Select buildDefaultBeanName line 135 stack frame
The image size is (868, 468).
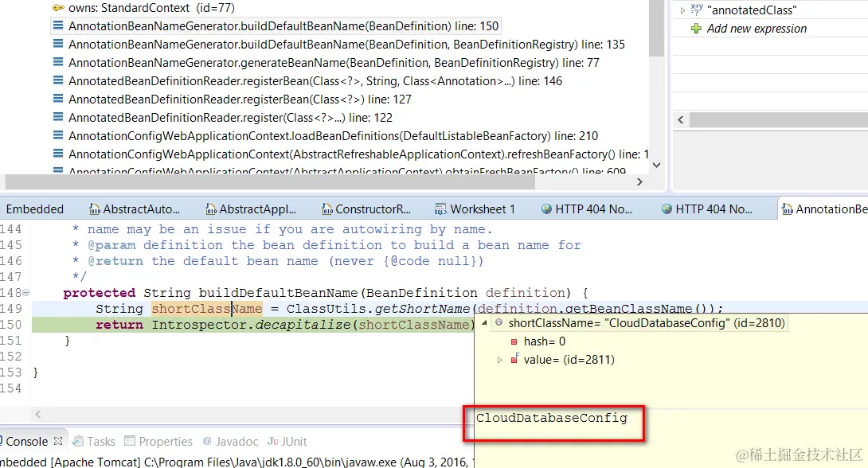346,45
